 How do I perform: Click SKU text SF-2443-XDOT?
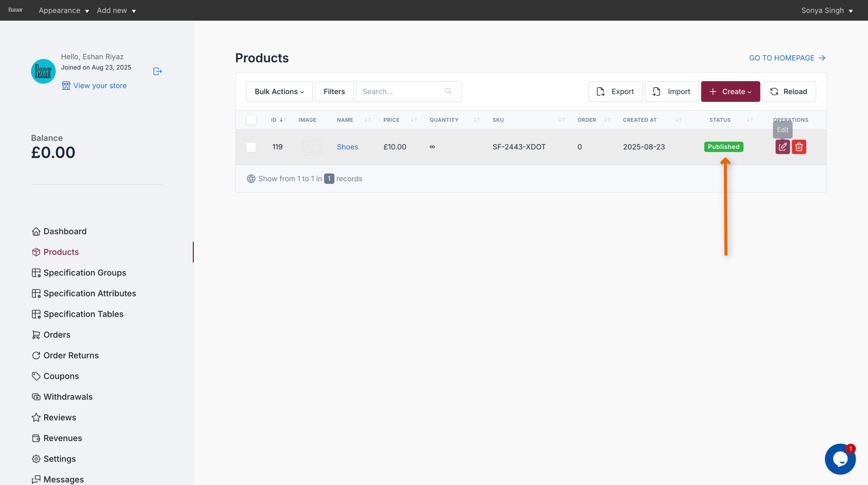(x=519, y=147)
